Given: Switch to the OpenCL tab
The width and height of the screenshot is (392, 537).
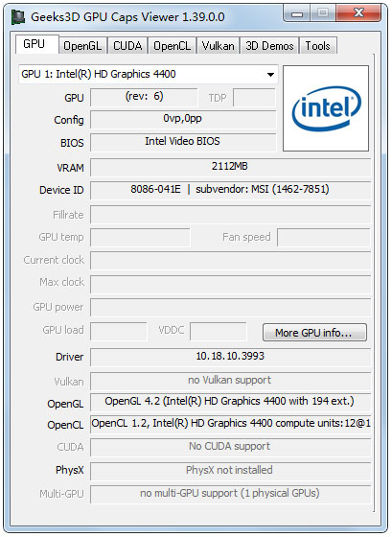Looking at the screenshot, I should coord(172,46).
